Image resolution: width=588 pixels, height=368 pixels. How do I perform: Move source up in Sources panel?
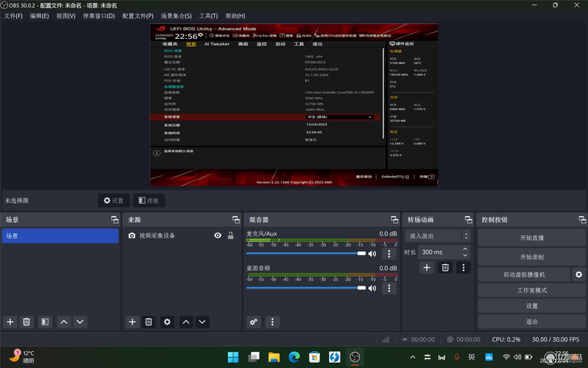186,322
